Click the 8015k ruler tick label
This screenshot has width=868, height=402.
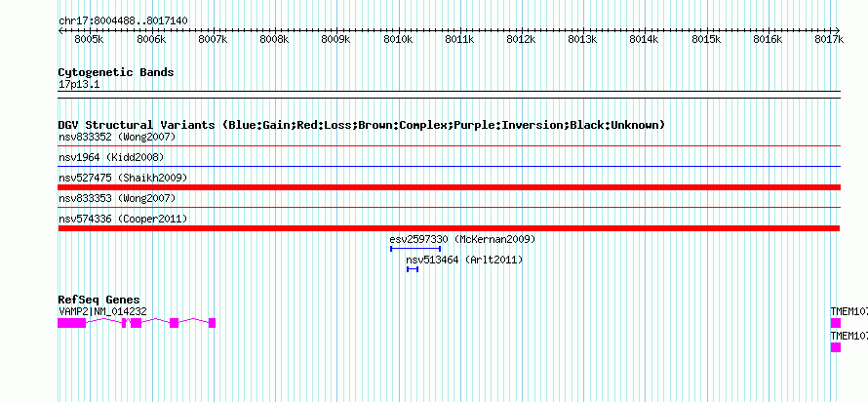[707, 39]
